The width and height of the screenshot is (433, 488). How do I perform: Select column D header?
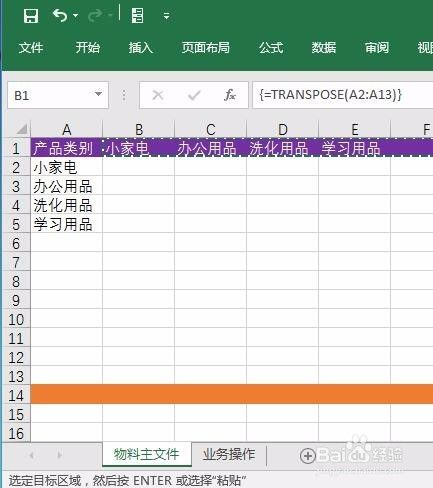(282, 129)
